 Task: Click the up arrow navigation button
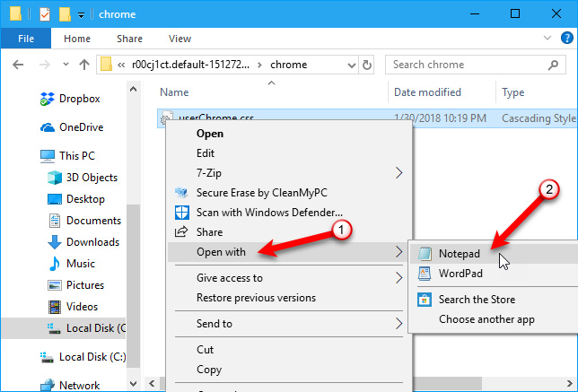pos(83,65)
